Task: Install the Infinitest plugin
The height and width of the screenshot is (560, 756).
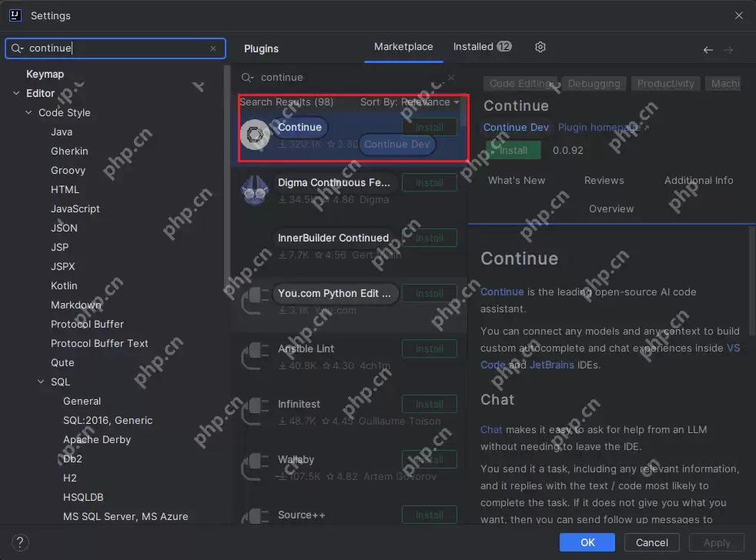Action: tap(429, 404)
